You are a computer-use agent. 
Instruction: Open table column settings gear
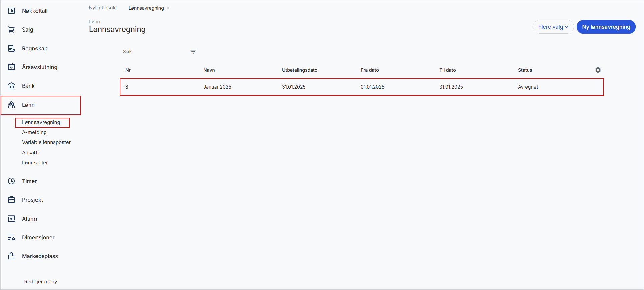pyautogui.click(x=598, y=70)
